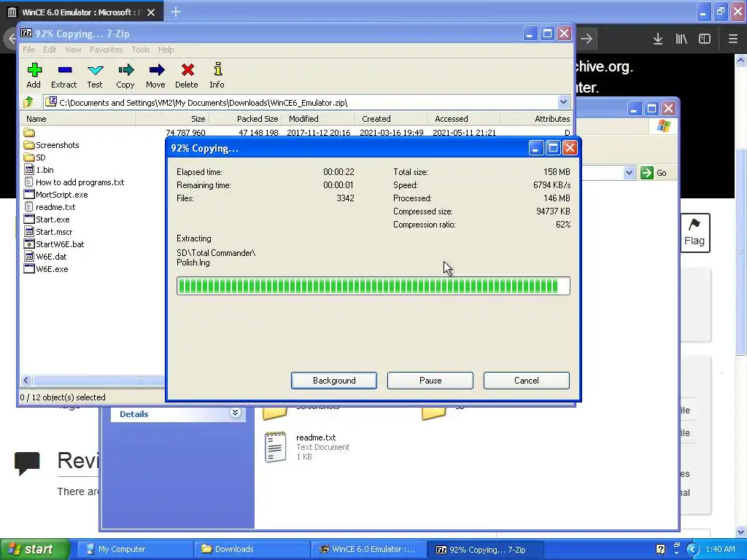Sort by Created column header
This screenshot has width=747, height=560.
pos(392,119)
